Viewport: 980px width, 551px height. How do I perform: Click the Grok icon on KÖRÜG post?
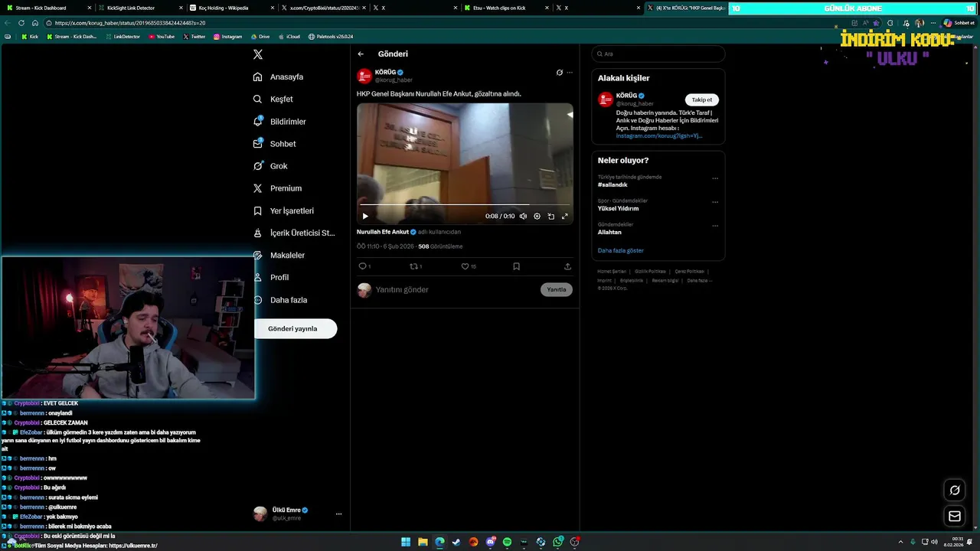(x=559, y=73)
